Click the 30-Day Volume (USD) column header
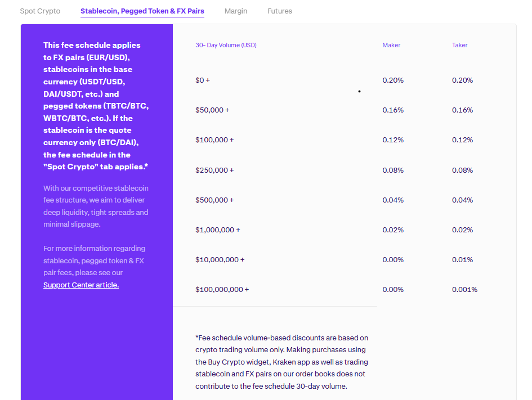The image size is (532, 400). (x=226, y=45)
